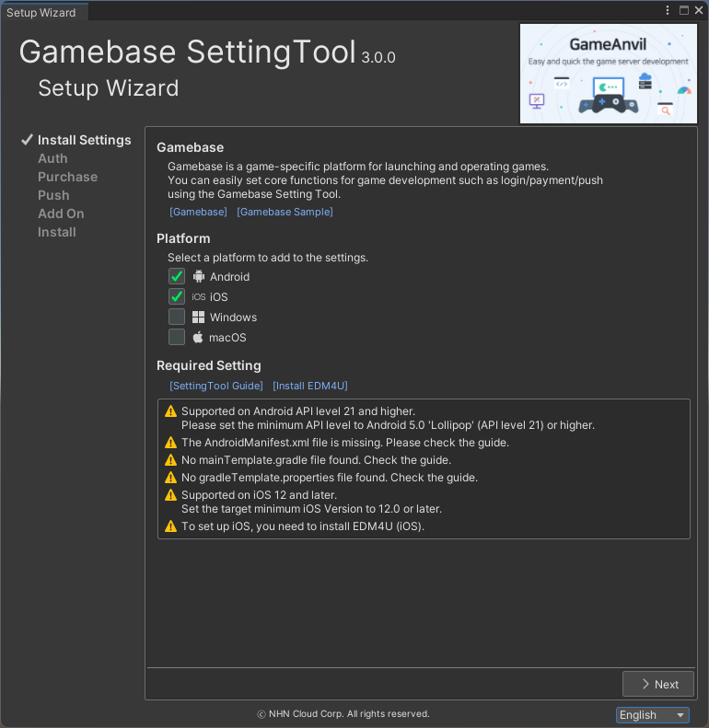Image resolution: width=709 pixels, height=728 pixels.
Task: Close the Setup Wizard window
Action: tap(699, 10)
